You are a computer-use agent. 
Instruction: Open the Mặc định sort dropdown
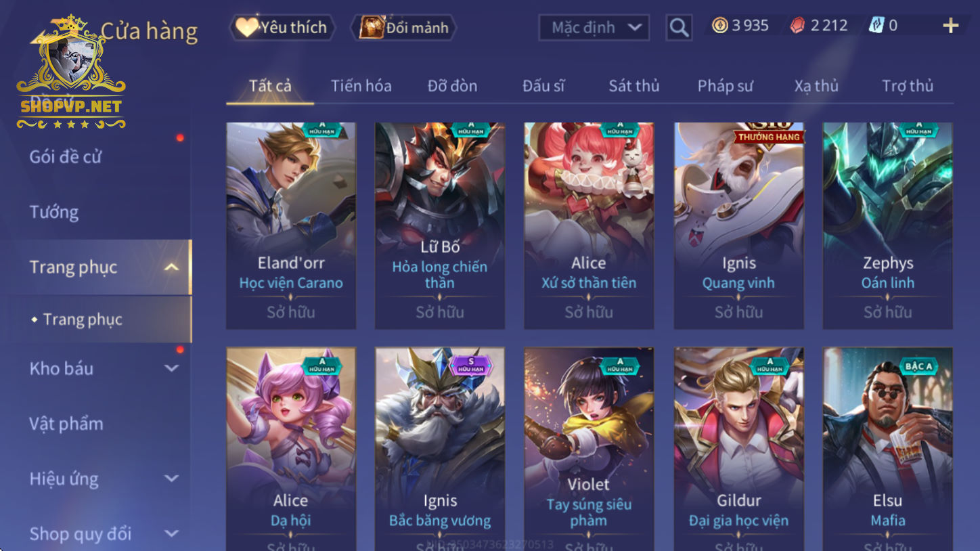click(x=594, y=28)
